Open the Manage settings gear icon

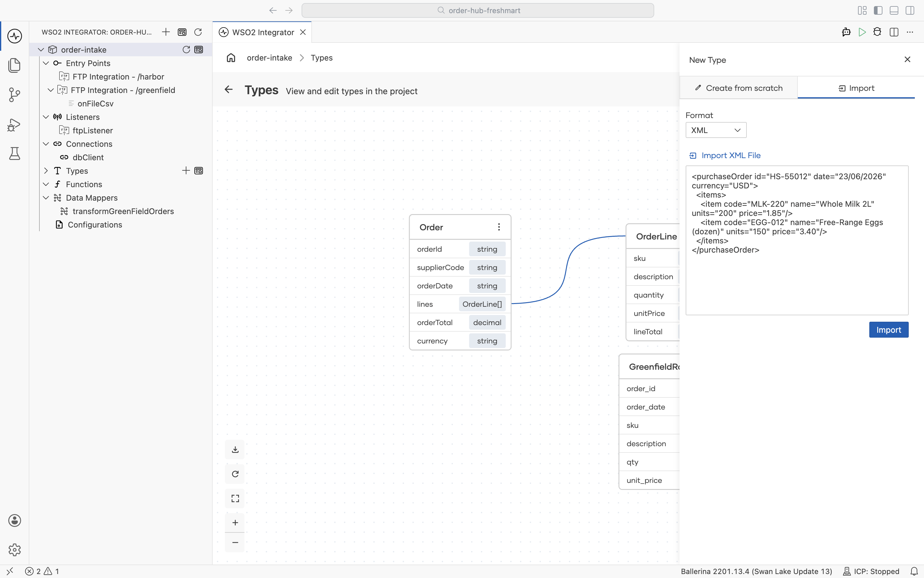pos(14,550)
